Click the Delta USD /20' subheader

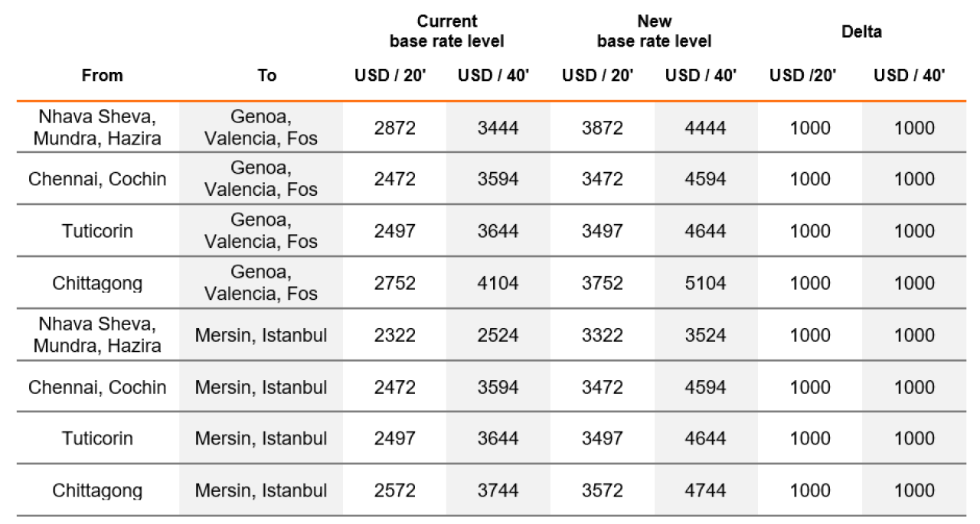(802, 75)
